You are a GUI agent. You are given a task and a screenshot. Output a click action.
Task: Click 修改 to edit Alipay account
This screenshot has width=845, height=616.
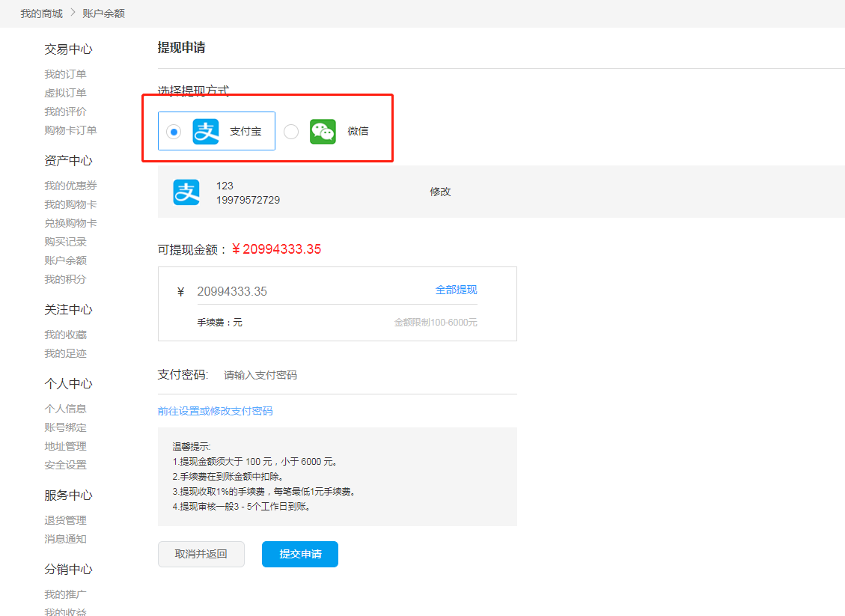[440, 192]
